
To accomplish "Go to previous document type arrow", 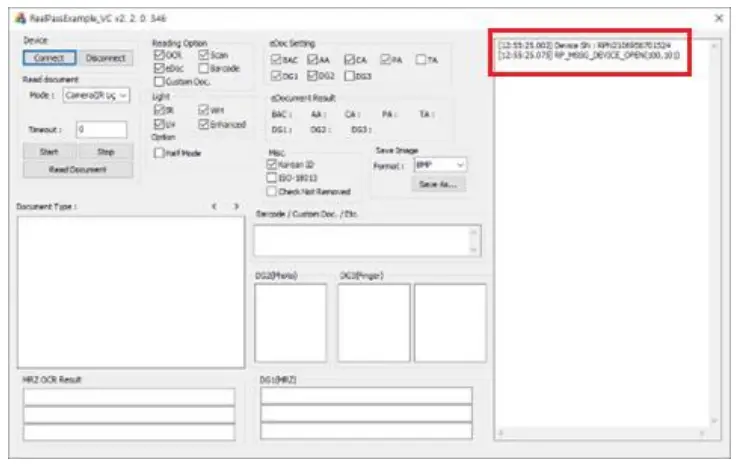I will coord(214,206).
